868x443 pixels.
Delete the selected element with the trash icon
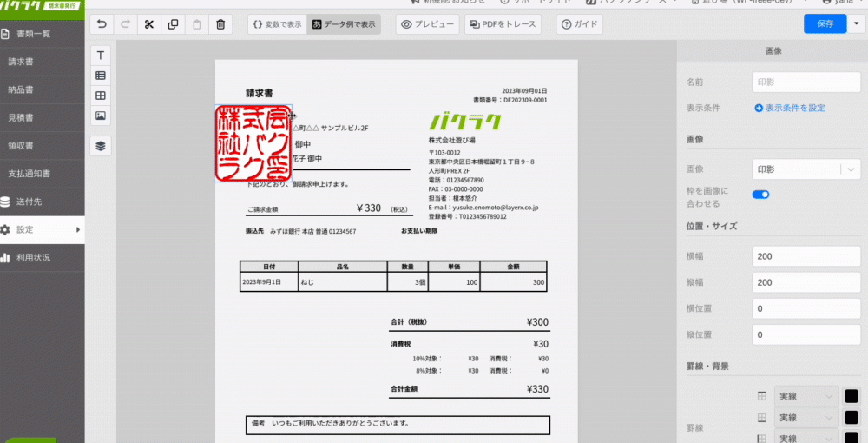[x=220, y=24]
